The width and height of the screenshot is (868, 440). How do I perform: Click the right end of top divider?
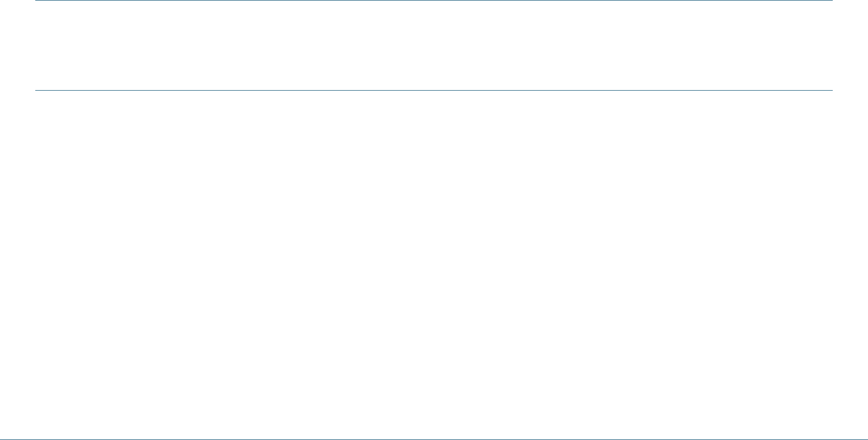pos(829,1)
